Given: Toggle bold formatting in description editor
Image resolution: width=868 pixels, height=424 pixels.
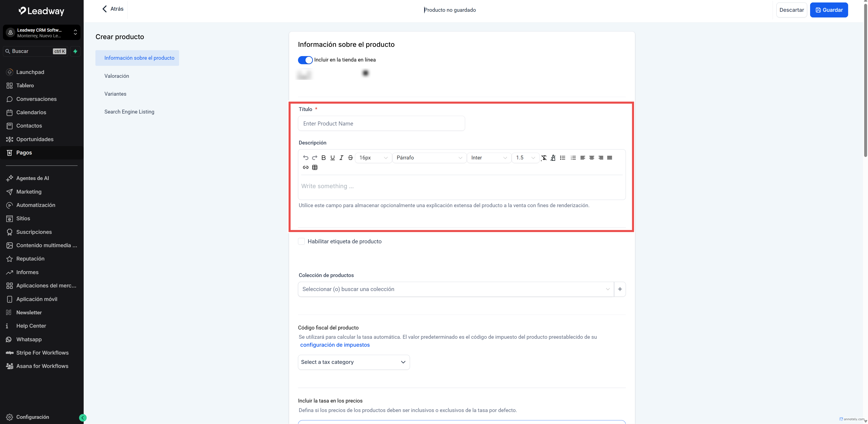Looking at the screenshot, I should (x=324, y=158).
